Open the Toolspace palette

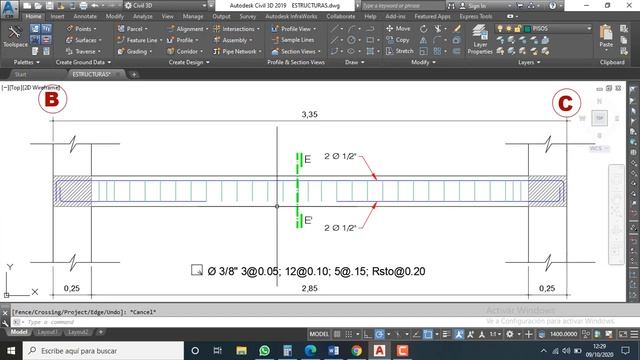(15, 36)
